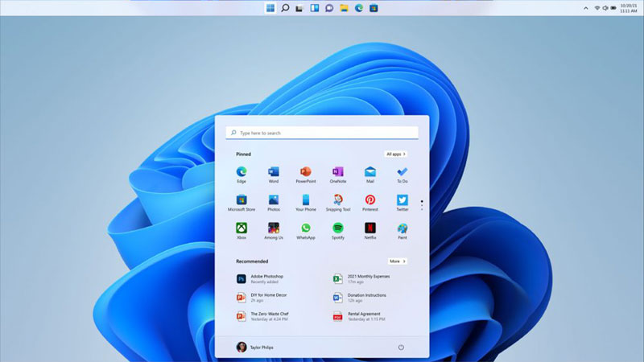
Task: Show hidden icons in system tray
Action: click(x=586, y=8)
